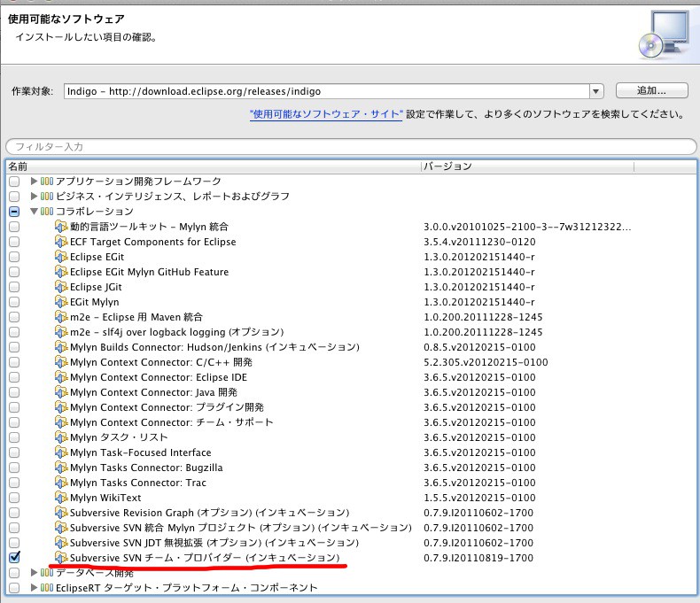Expand アプリケーション開発フレームワーク category
This screenshot has height=603, width=700.
tap(34, 182)
